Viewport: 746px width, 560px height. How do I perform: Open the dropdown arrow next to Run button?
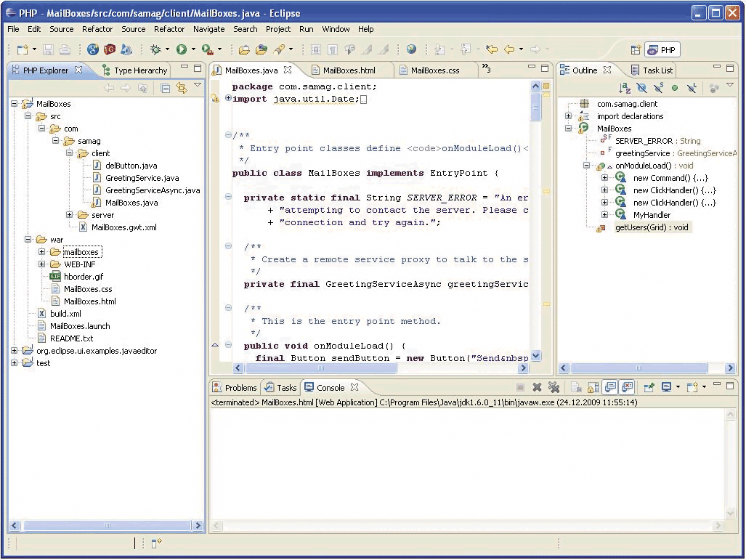click(193, 49)
